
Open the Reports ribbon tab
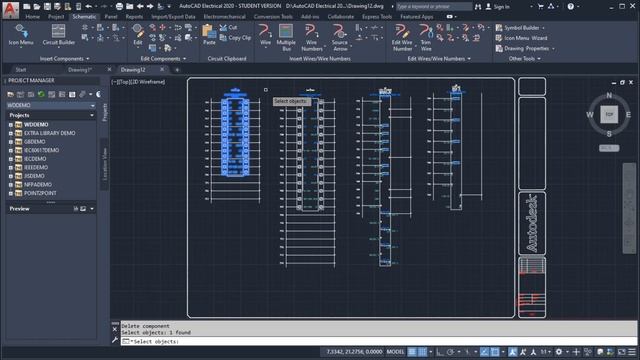[x=134, y=17]
